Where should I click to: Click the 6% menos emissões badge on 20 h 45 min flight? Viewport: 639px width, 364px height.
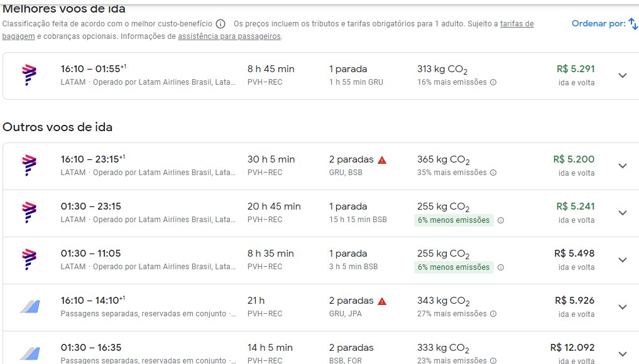[x=454, y=220]
